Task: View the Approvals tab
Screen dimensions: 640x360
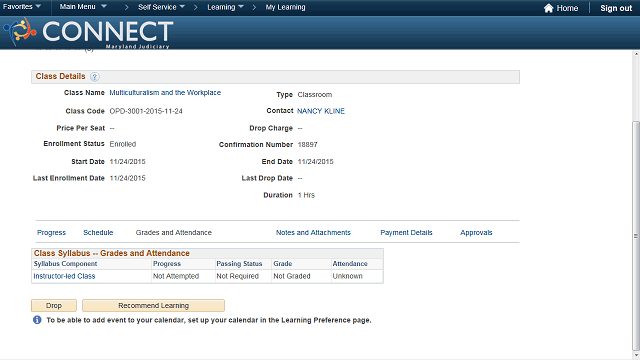Action: coord(476,232)
